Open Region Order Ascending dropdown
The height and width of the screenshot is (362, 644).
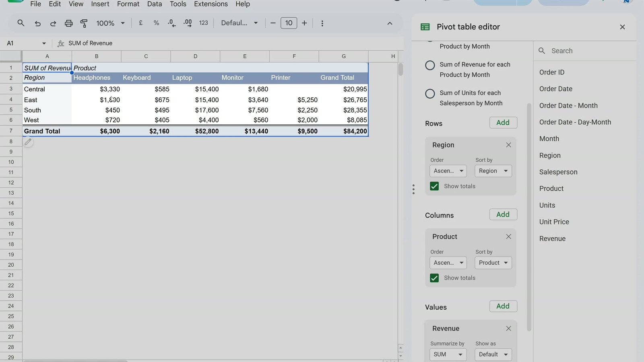pos(448,171)
